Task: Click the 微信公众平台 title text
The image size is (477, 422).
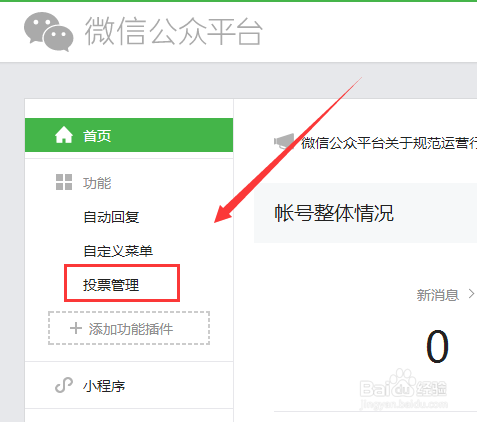Action: click(174, 31)
